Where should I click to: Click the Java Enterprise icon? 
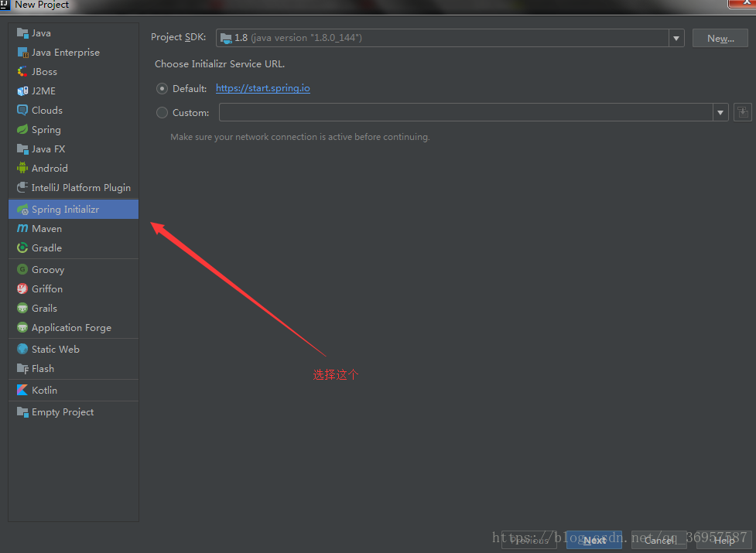click(22, 53)
